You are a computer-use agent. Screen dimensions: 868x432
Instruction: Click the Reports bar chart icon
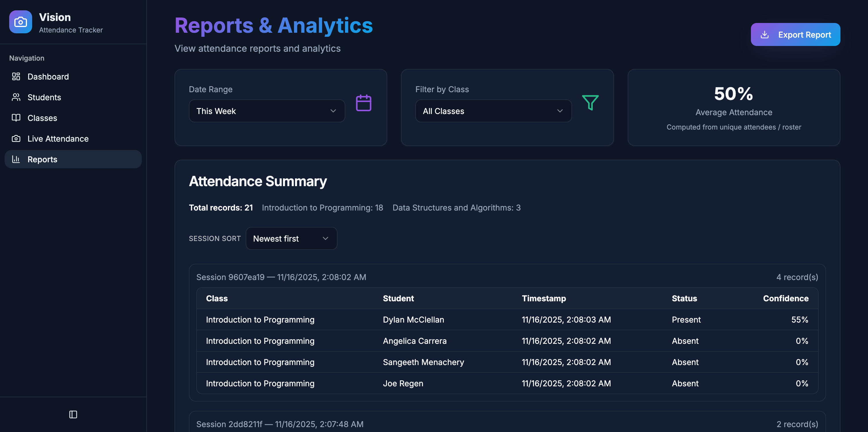tap(16, 159)
